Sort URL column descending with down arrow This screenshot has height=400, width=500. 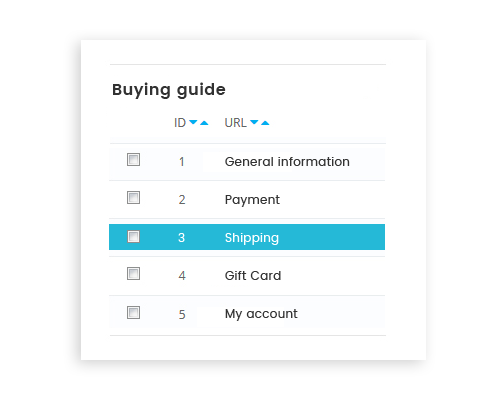pyautogui.click(x=254, y=122)
